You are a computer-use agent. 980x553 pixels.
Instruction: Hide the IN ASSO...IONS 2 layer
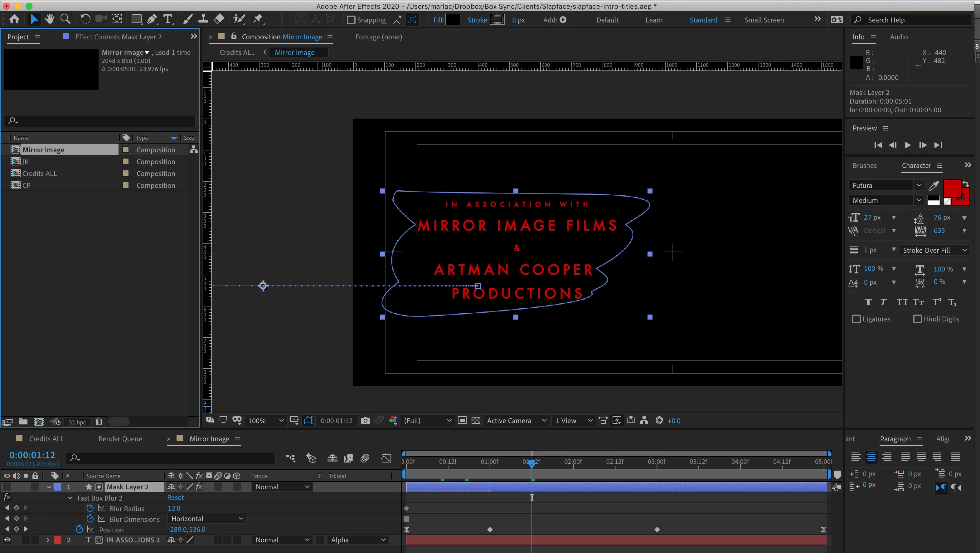(x=7, y=540)
